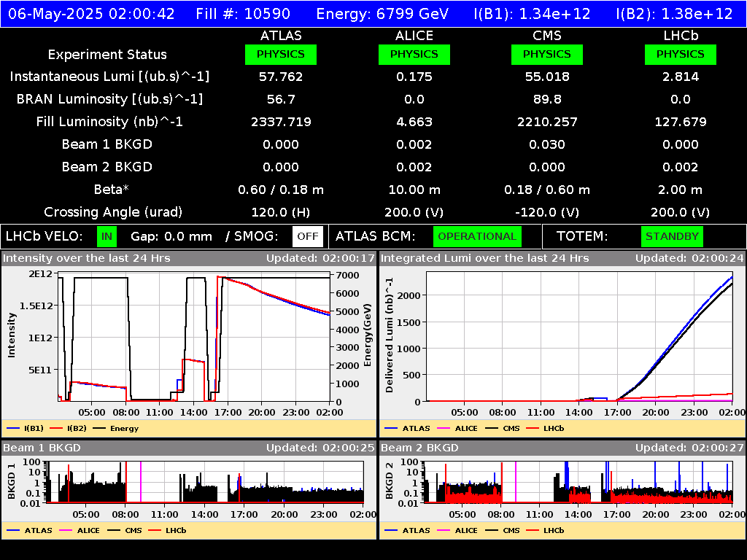This screenshot has height=560, width=747.
Task: Click the TOTEM STANDBY indicator
Action: 672,237
